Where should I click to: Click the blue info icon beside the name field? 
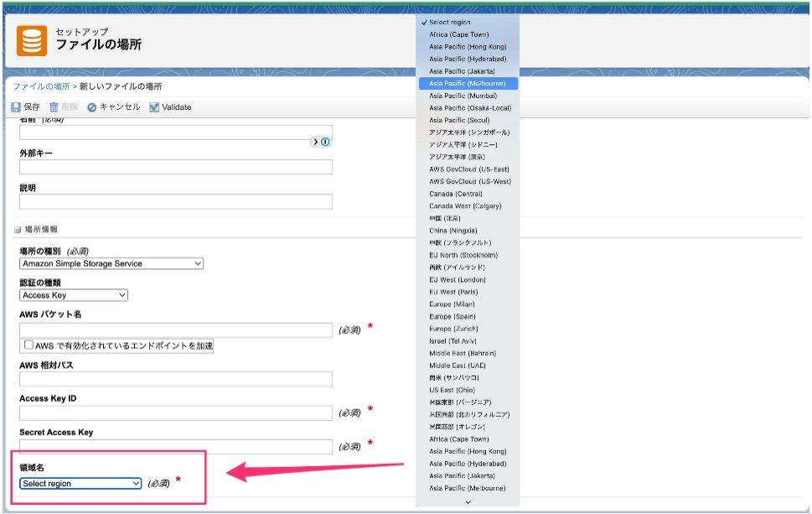point(325,142)
